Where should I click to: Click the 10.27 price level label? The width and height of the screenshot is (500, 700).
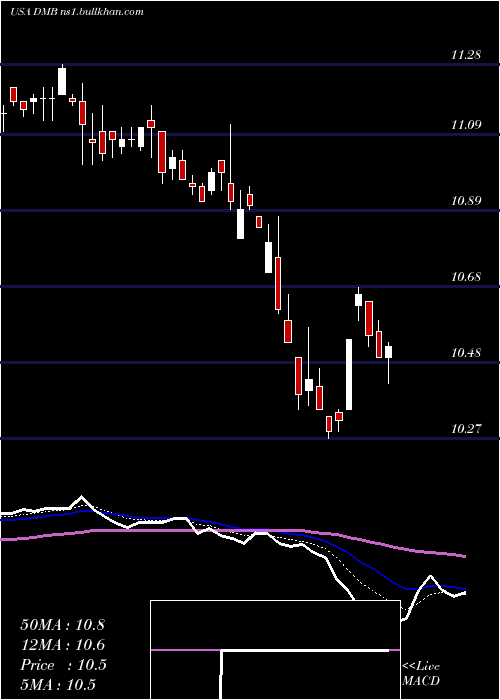click(466, 429)
